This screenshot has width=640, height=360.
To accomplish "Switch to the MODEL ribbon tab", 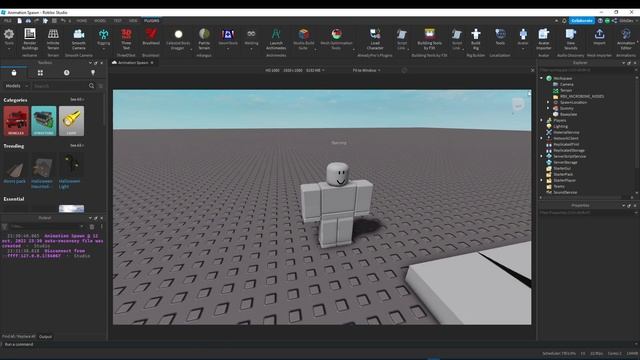I will [x=100, y=20].
